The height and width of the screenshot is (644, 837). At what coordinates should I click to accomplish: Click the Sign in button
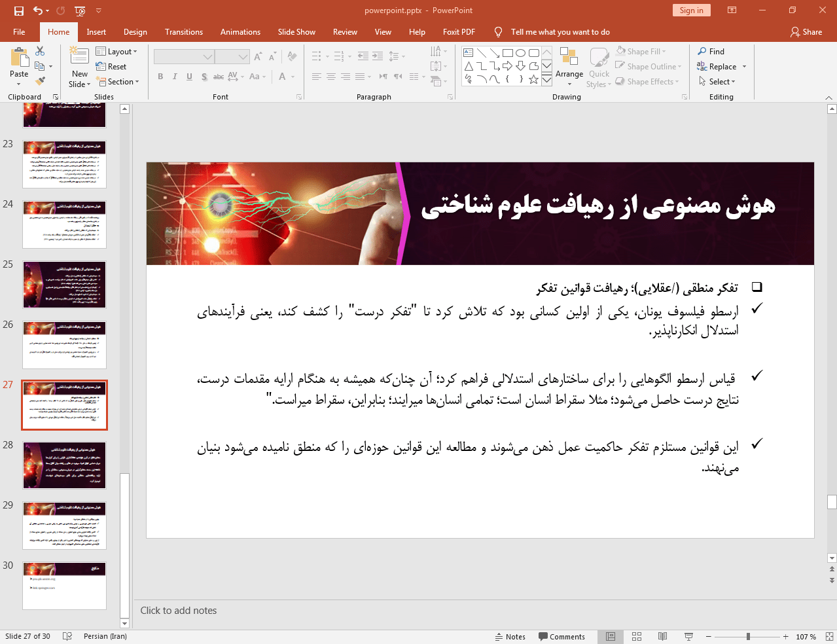click(x=691, y=10)
